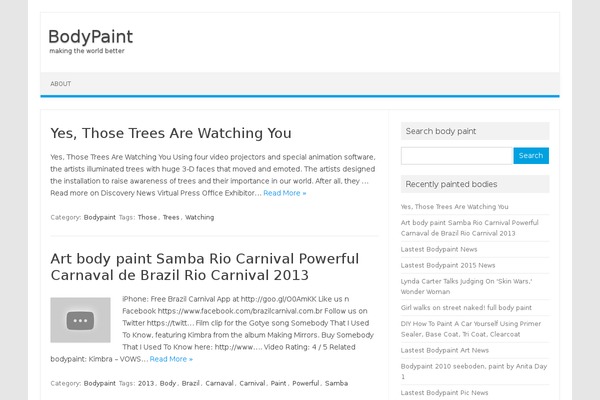
Task: Open sidebar link 'Lynda Carter Talks Judging On Skin Wars'
Action: [x=466, y=286]
